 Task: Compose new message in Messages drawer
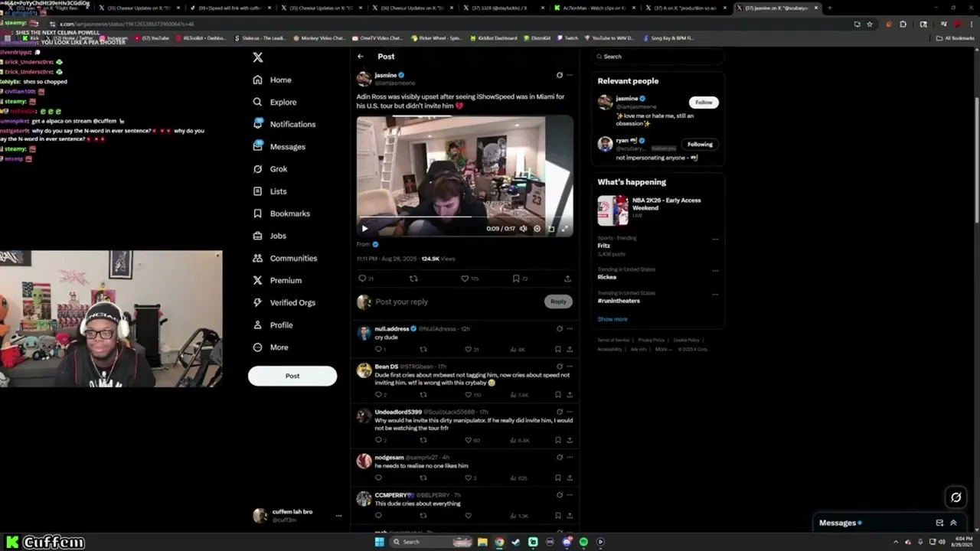(939, 523)
